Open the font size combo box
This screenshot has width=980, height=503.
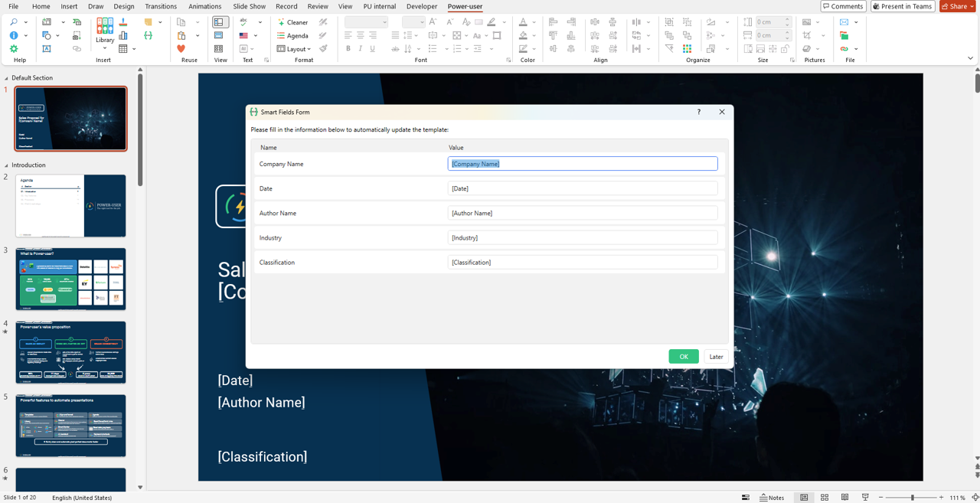click(x=413, y=22)
